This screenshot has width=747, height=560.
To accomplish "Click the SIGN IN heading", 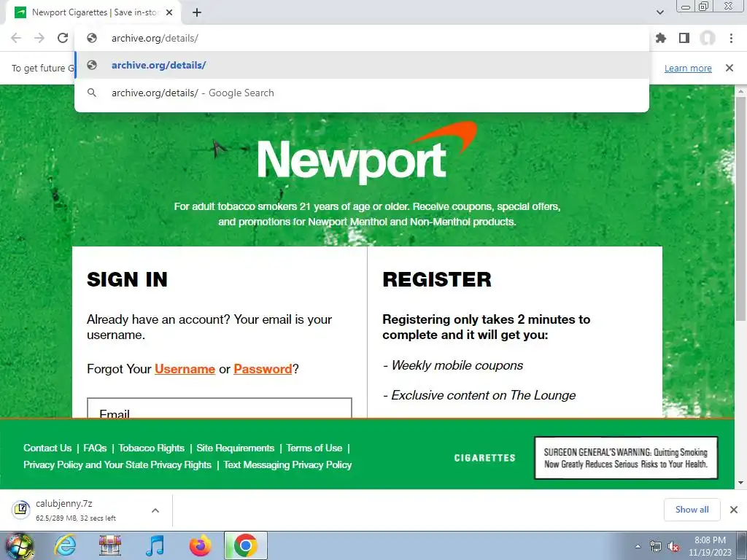I will 127,279.
